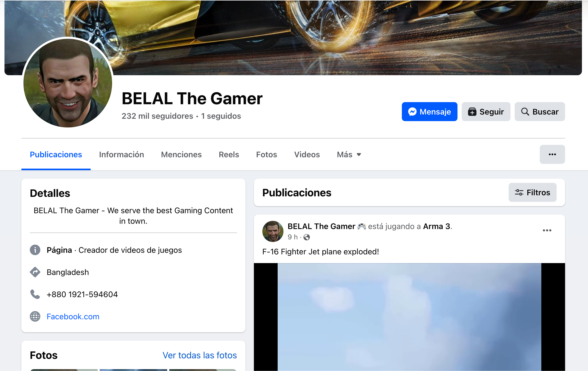Expand the Más dropdown tab
Screen dimensions: 588x371
349,154
